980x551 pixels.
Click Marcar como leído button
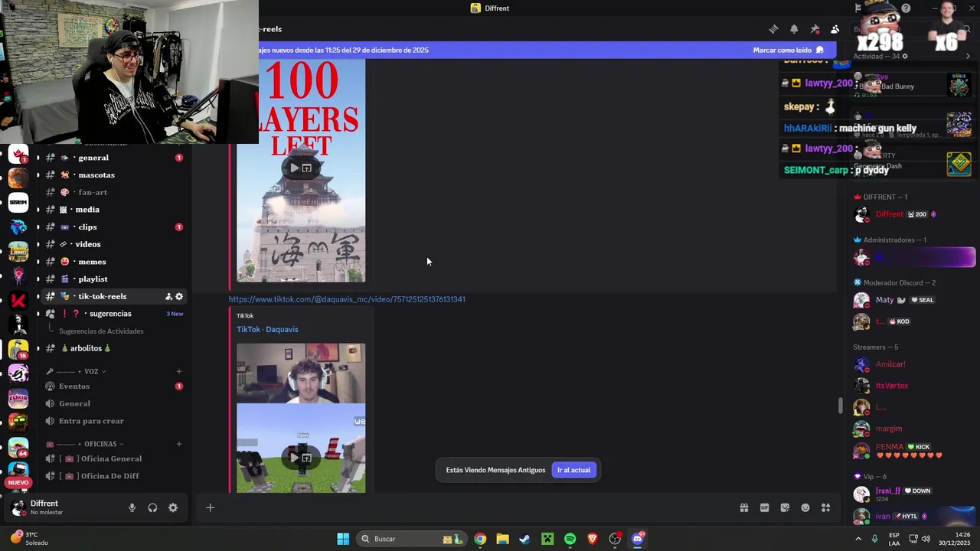pyautogui.click(x=789, y=50)
